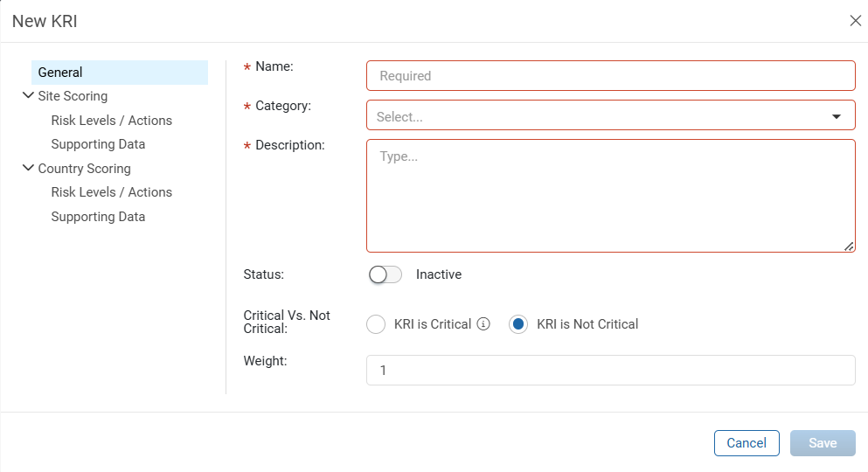Focus the Description text area
Screen dimensions: 868x472
pos(611,196)
